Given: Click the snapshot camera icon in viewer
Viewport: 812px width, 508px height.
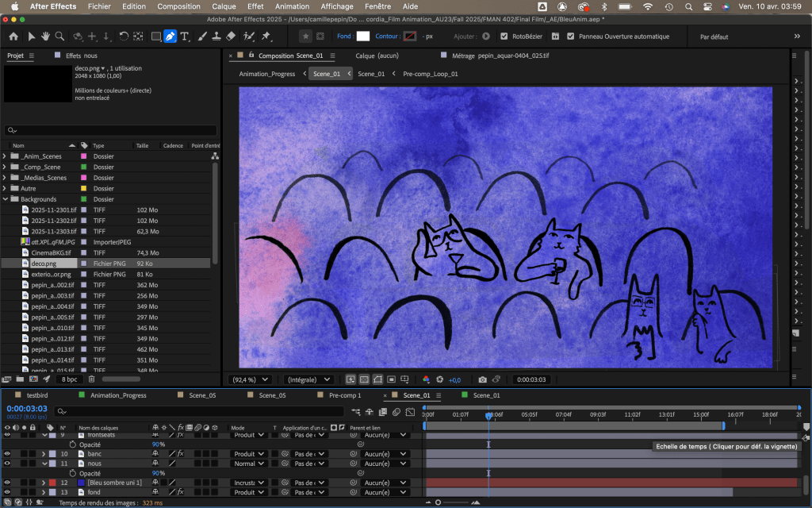Looking at the screenshot, I should [x=482, y=379].
